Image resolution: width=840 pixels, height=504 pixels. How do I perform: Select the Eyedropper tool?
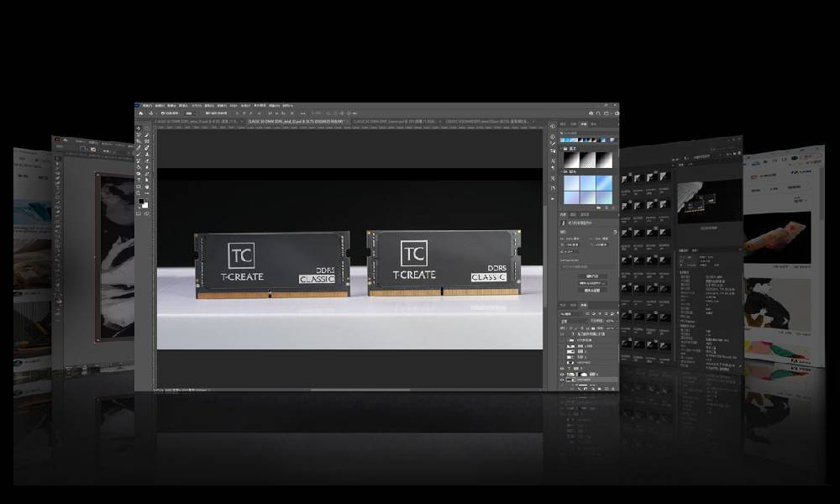139,148
